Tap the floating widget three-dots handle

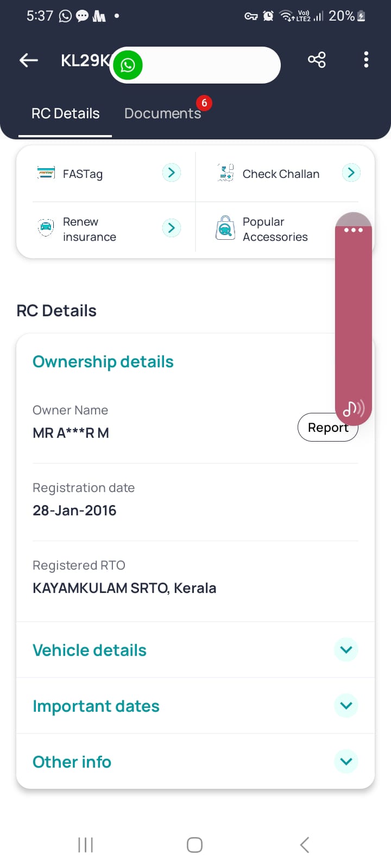[353, 230]
